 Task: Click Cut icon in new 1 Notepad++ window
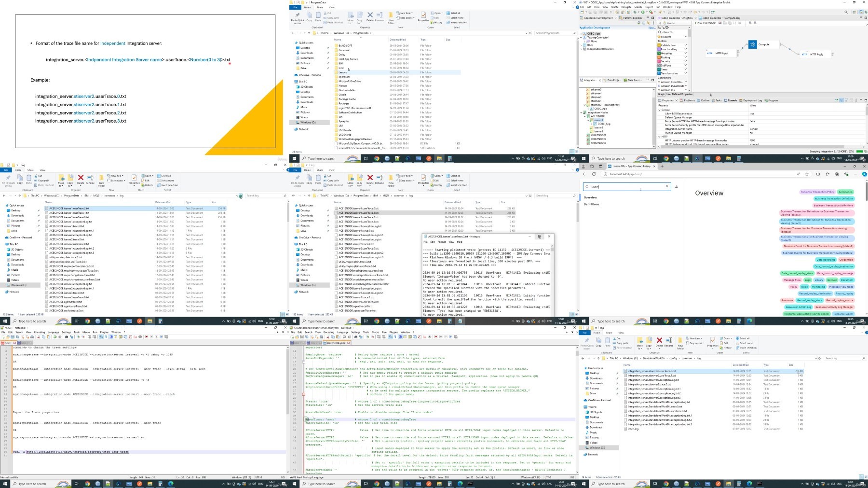pyautogui.click(x=40, y=337)
